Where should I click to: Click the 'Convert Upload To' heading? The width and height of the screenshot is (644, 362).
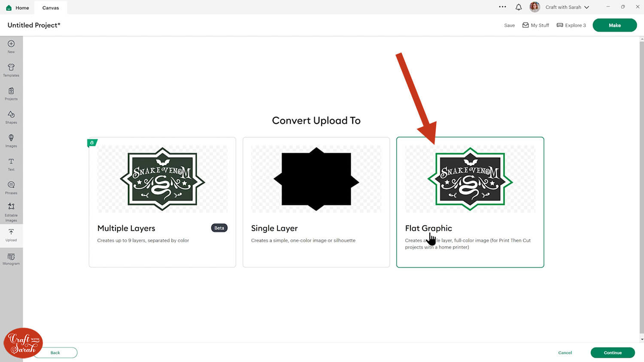point(316,121)
